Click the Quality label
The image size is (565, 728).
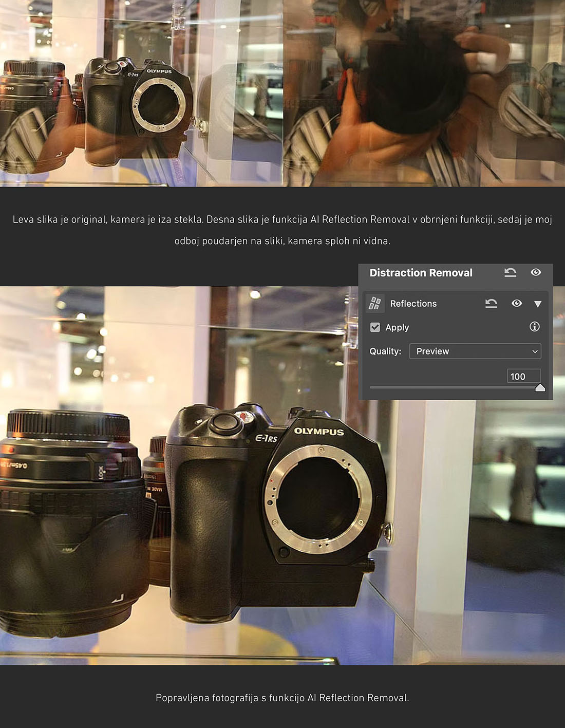[x=385, y=351]
